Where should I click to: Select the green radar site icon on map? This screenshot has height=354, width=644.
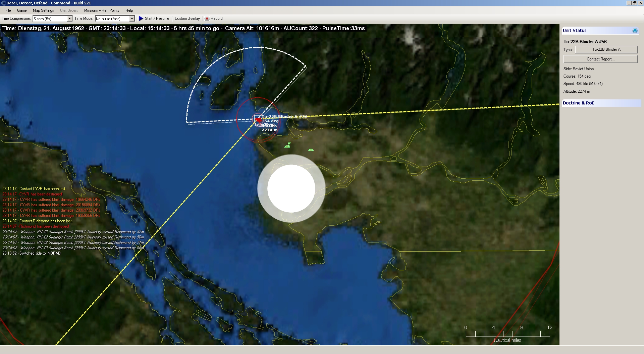click(x=287, y=145)
